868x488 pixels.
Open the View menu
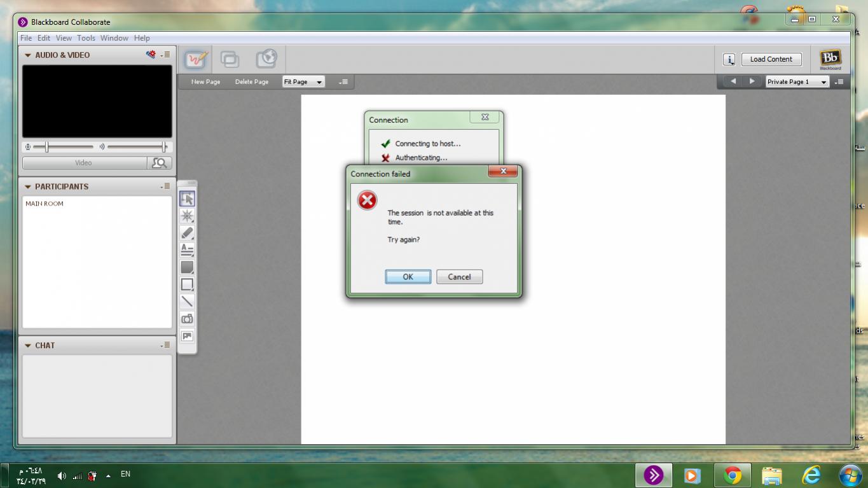64,38
